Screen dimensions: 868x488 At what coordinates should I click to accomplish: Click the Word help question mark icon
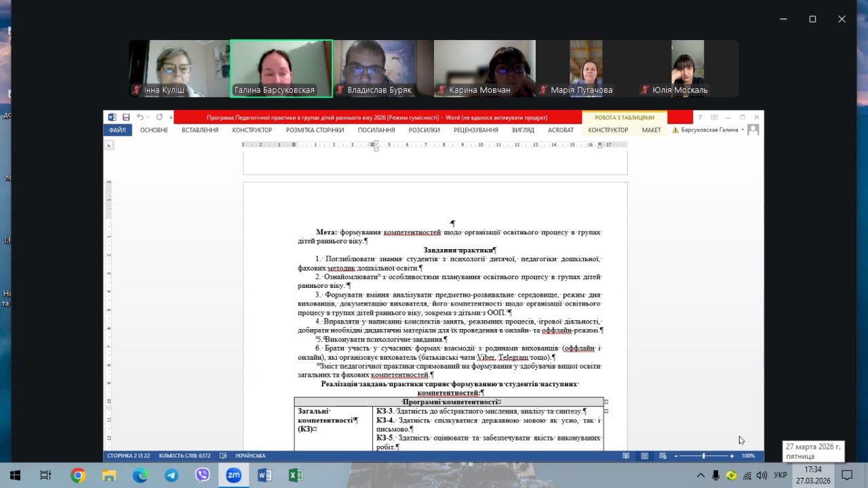700,117
